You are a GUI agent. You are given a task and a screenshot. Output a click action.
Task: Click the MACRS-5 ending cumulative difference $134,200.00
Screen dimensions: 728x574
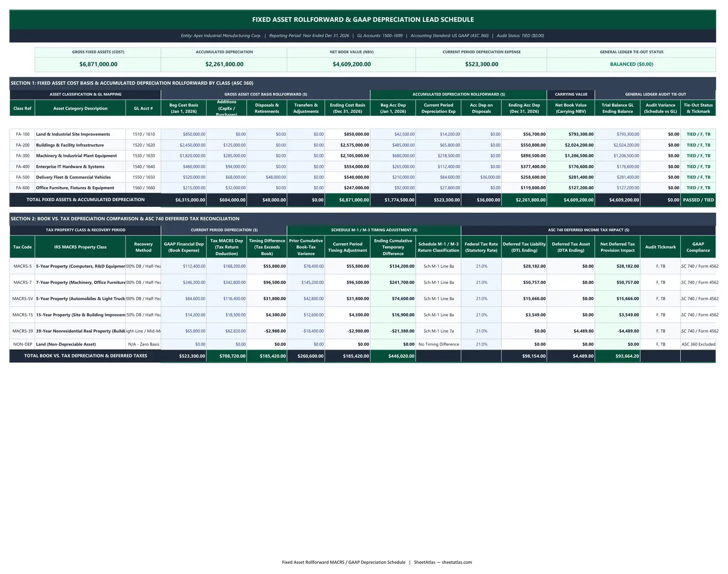coord(393,266)
